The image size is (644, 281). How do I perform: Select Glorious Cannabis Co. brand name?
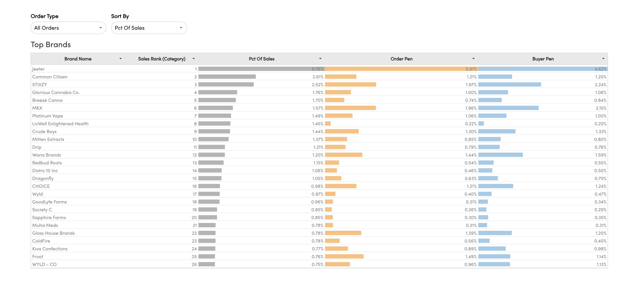click(56, 92)
